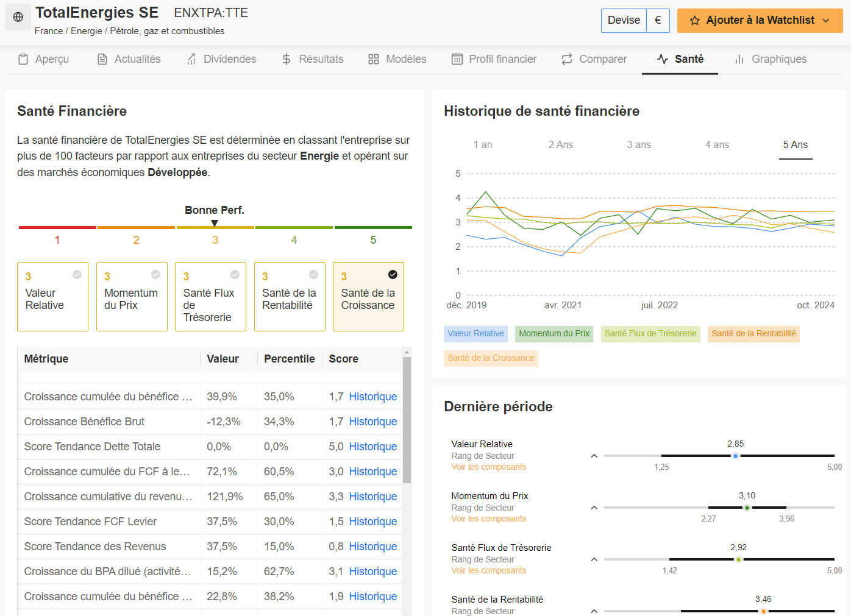
Task: Toggle Momentum du Prix legend series
Action: pos(554,334)
